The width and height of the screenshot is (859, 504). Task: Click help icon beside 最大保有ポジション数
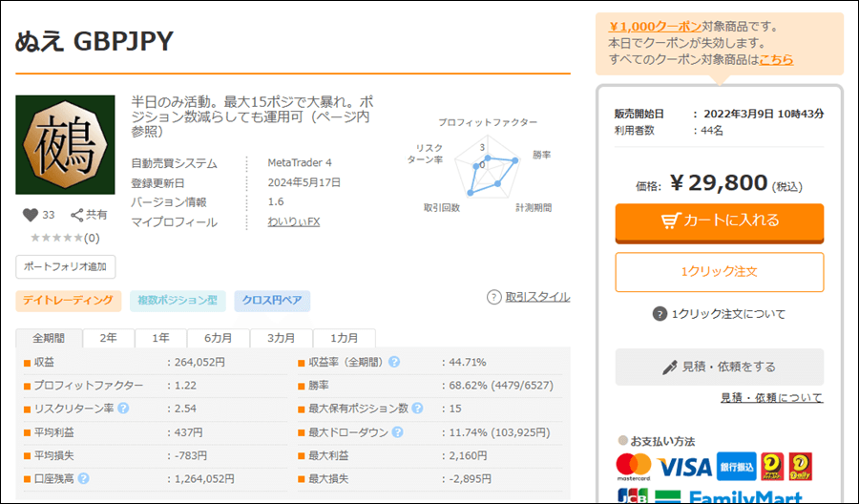click(416, 409)
